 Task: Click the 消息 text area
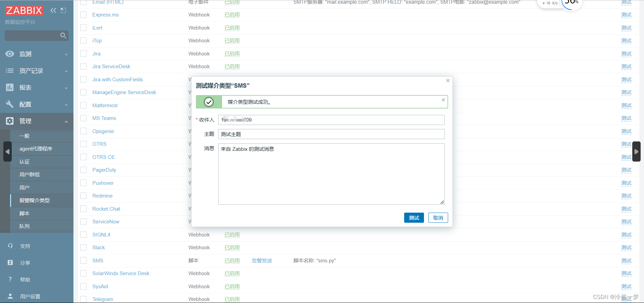pos(331,174)
